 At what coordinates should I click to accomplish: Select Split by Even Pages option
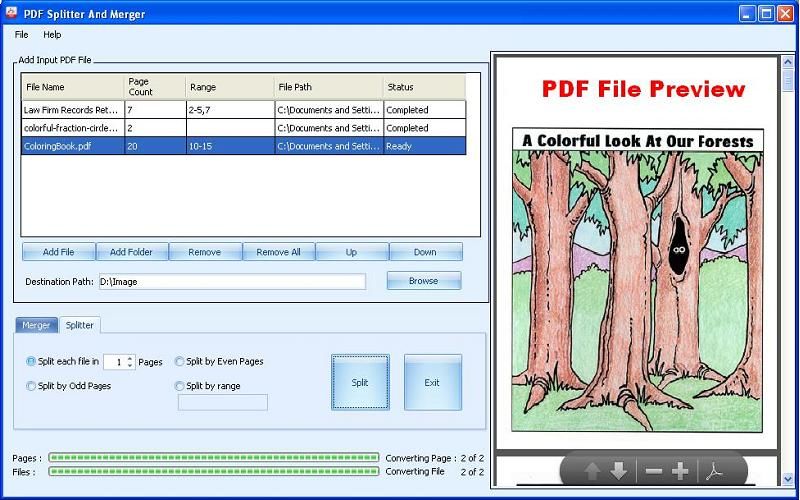coord(179,361)
